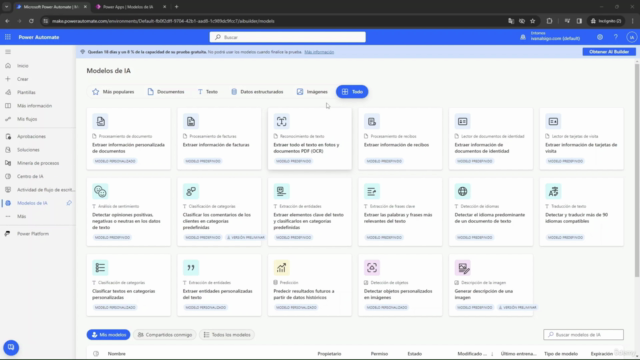Select the Texto filter tab

(x=208, y=92)
